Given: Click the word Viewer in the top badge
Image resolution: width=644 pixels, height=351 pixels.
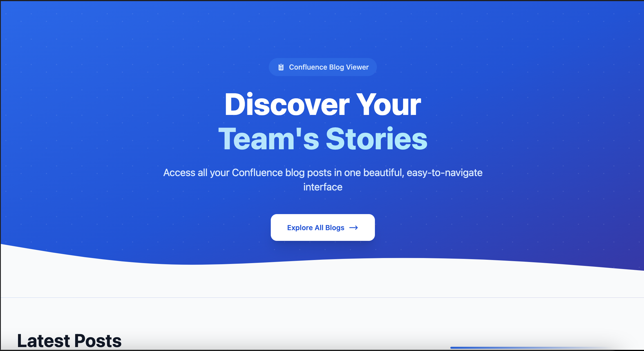Looking at the screenshot, I should tap(357, 67).
